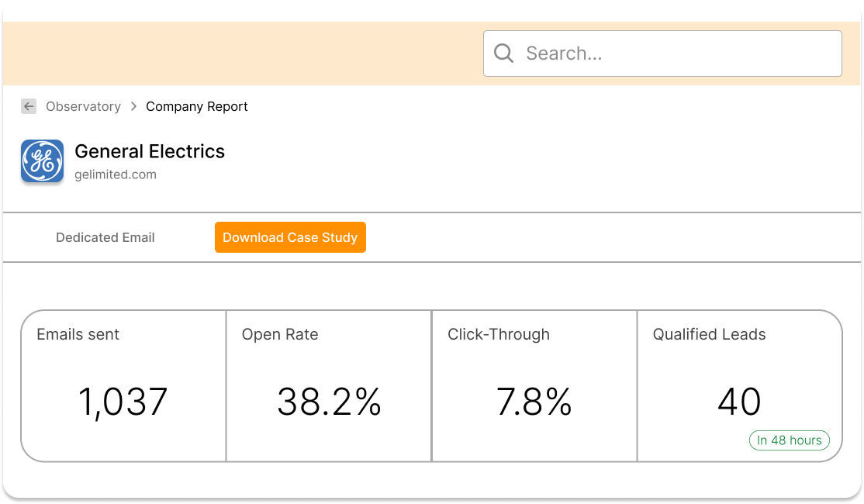Click the magnifying glass search icon

click(504, 54)
